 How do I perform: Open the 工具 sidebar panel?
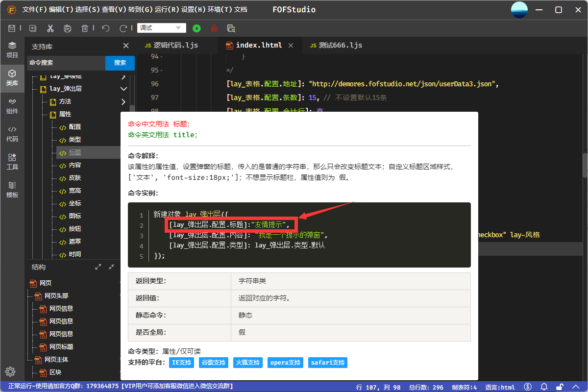click(x=12, y=161)
